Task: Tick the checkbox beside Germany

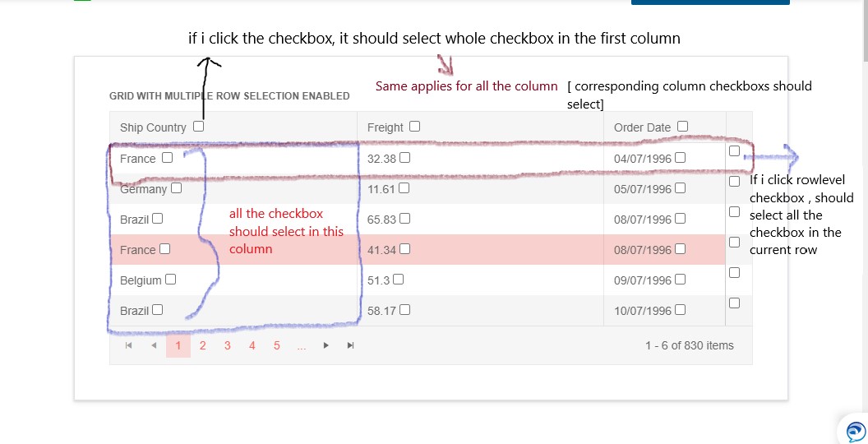Action: [x=176, y=188]
